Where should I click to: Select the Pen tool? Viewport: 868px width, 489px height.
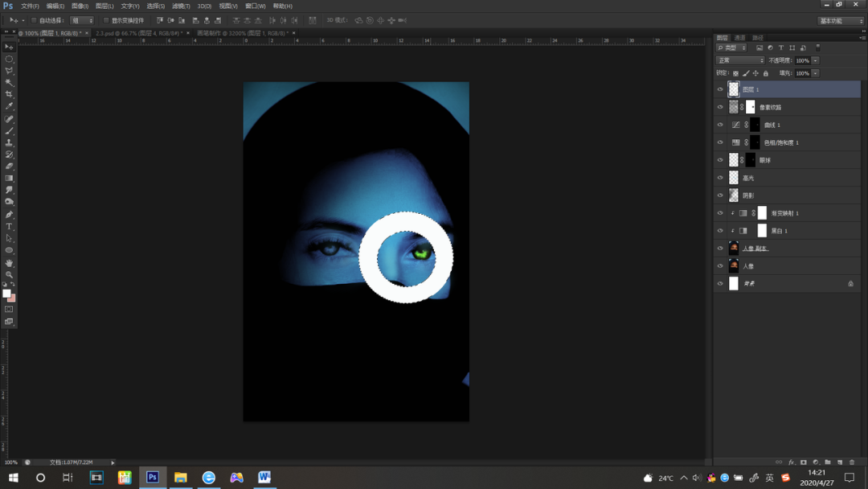pyautogui.click(x=9, y=214)
